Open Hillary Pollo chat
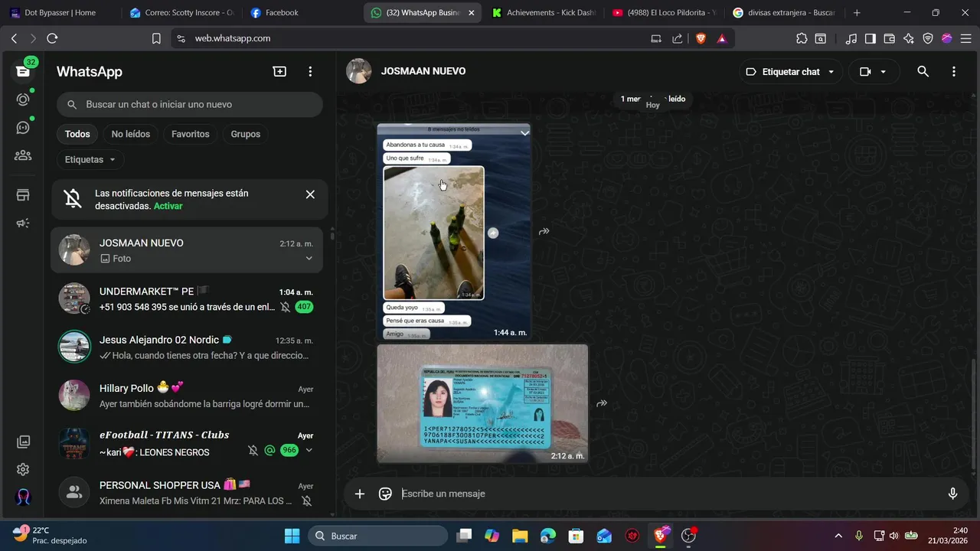Screen dimensions: 980x551 (187, 396)
